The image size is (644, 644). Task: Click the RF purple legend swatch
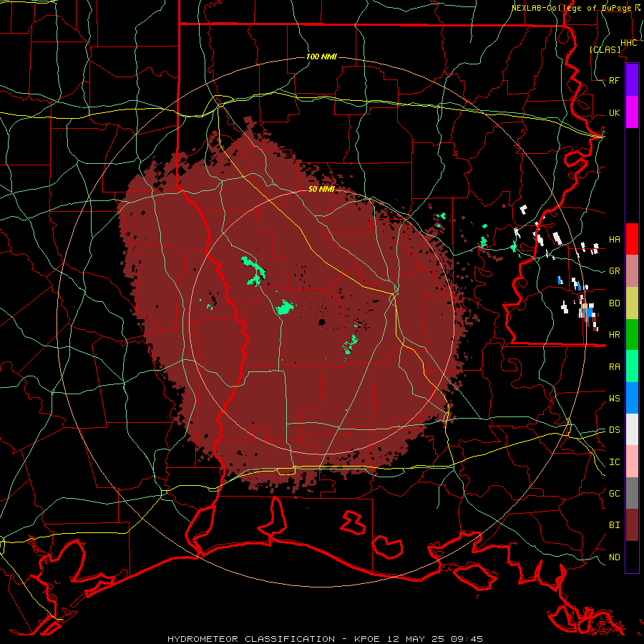(632, 80)
